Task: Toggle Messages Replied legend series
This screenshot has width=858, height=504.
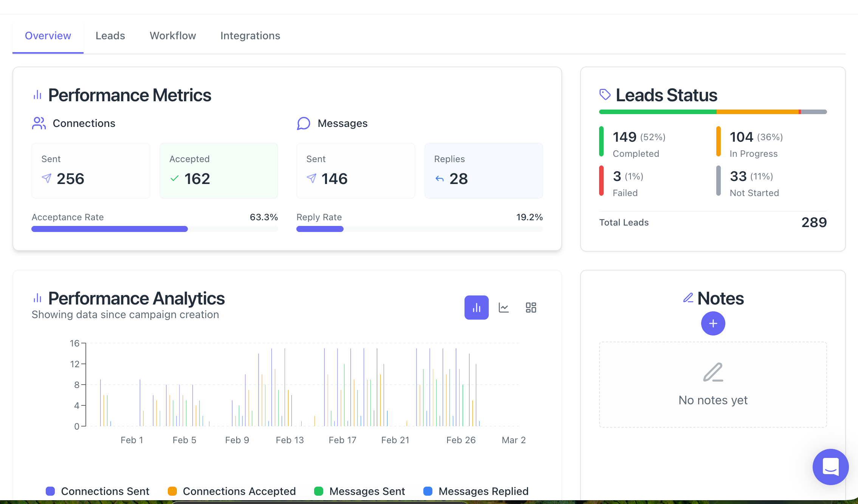Action: [x=476, y=491]
